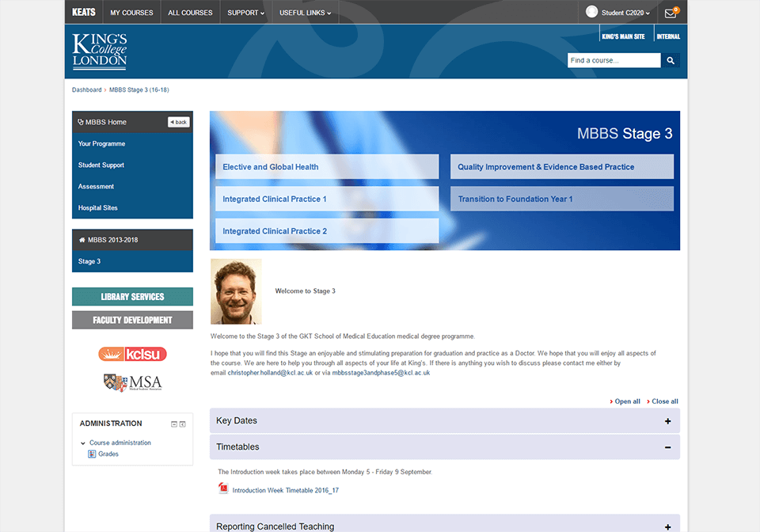Go to My Courses
The height and width of the screenshot is (532, 760).
click(131, 13)
